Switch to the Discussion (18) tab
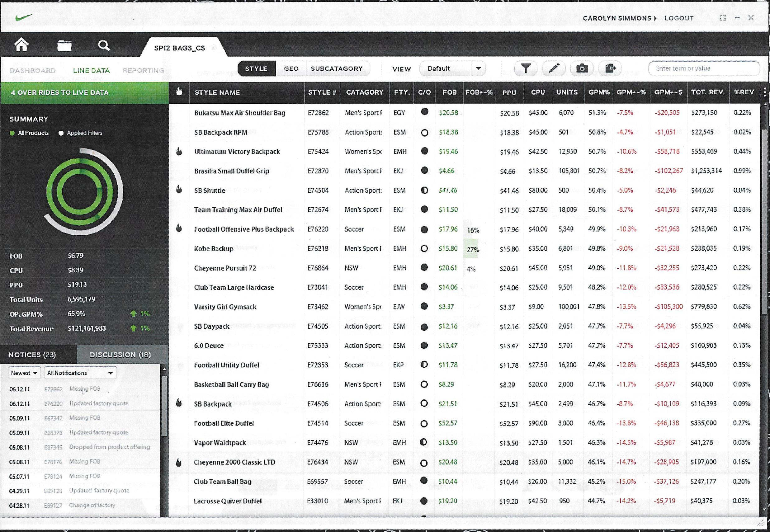Viewport: 770px width, 532px height. coord(120,355)
